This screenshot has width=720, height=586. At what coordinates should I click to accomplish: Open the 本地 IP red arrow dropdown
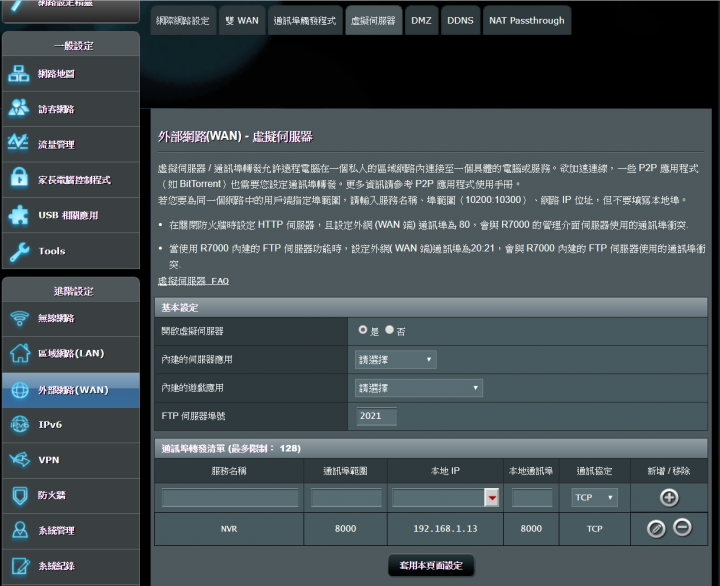click(x=491, y=497)
